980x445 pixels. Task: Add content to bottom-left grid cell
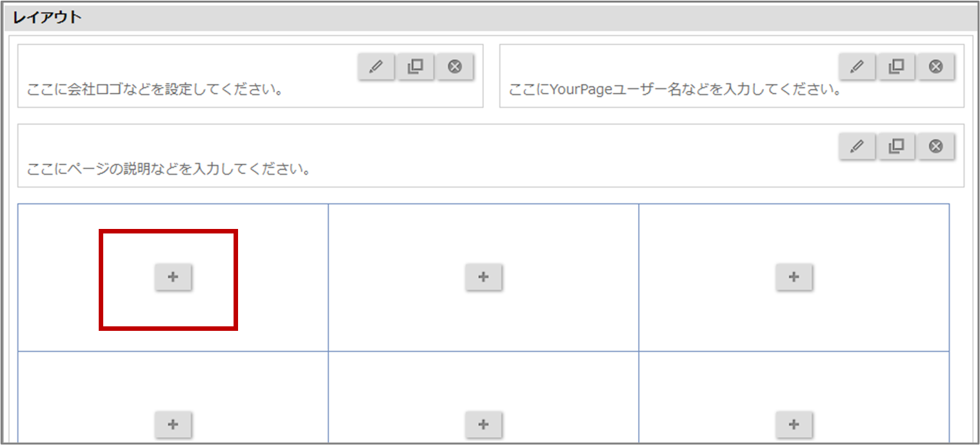tap(173, 424)
